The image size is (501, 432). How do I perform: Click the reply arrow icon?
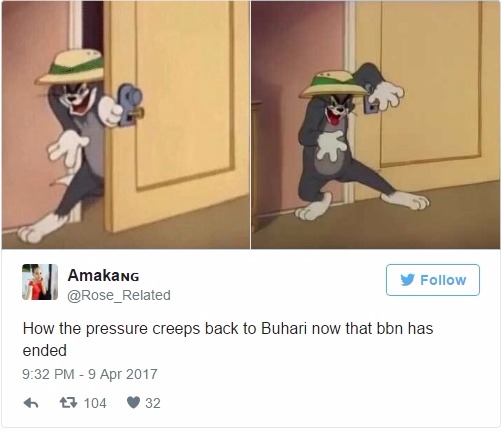31,403
